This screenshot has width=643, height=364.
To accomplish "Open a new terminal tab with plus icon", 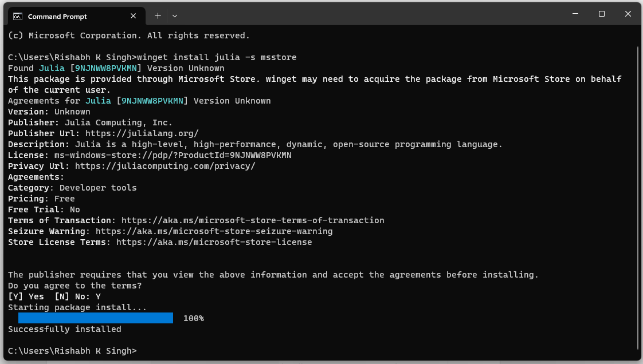I will (158, 16).
